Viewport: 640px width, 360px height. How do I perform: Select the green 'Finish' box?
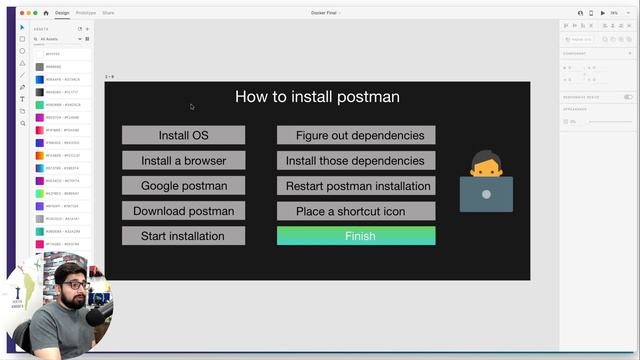click(x=356, y=236)
